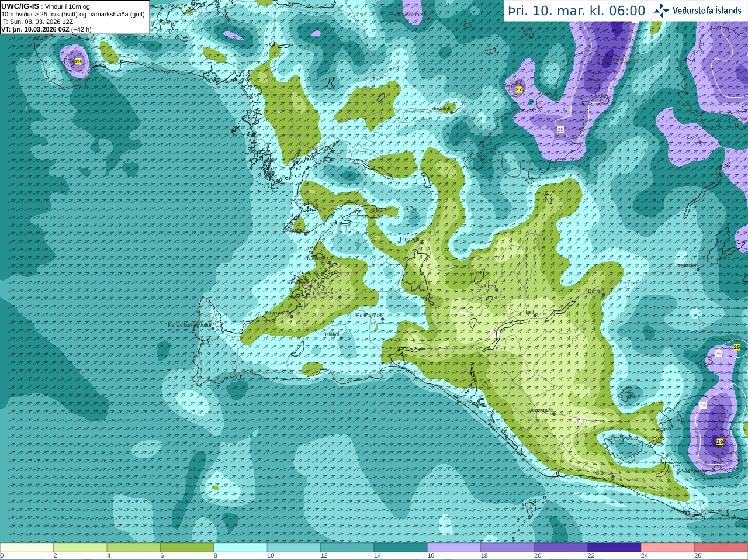Click the Vatnsfell station label
The image size is (748, 560).
point(688,265)
